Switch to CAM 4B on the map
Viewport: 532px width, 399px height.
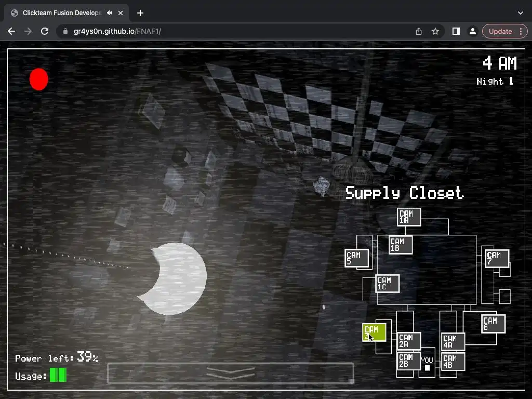[x=453, y=362]
